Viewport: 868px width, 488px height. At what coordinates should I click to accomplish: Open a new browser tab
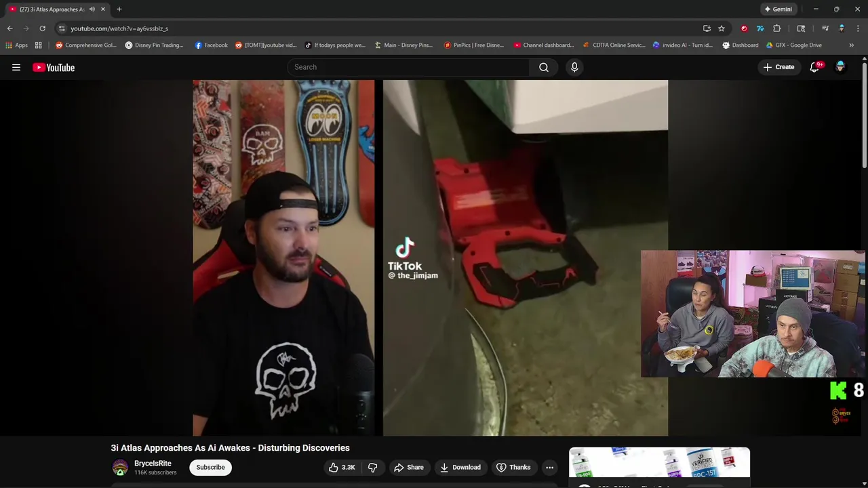click(119, 9)
